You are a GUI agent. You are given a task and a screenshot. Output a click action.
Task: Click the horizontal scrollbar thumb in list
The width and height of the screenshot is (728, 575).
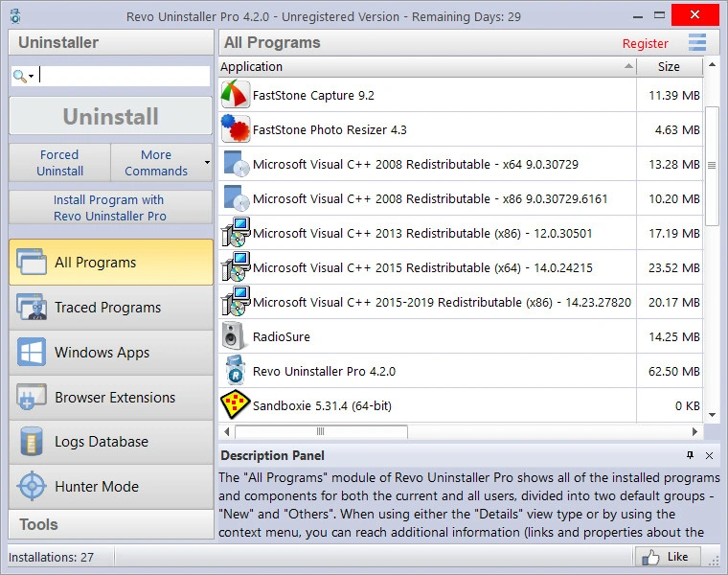320,432
